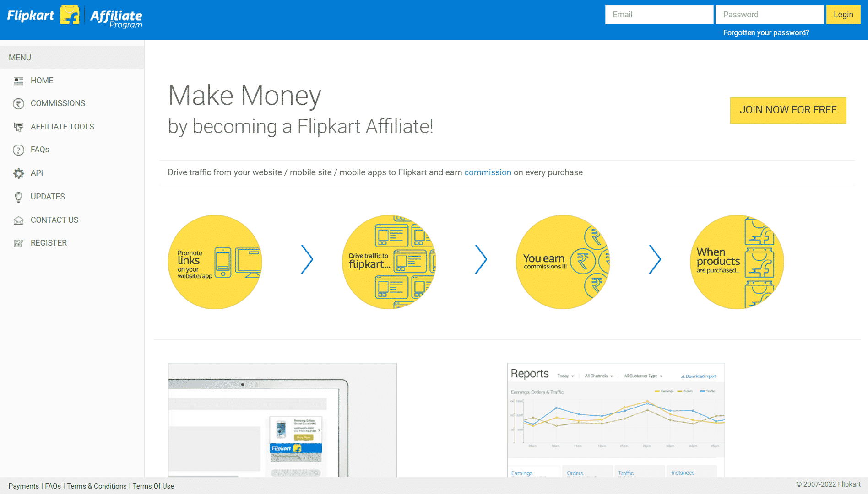Screen dimensions: 868x494
Task: Click 'Forgotten your password?' link
Action: tap(766, 33)
